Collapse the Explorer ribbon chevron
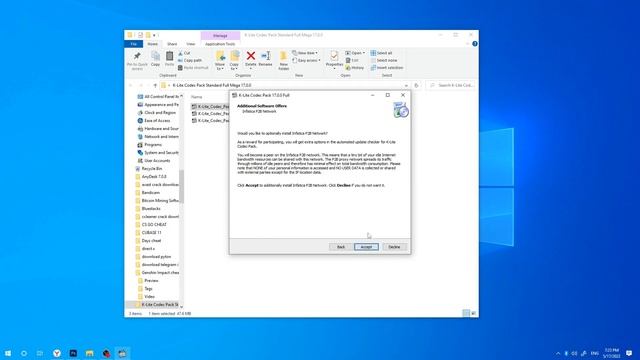The image size is (640, 360). [467, 44]
